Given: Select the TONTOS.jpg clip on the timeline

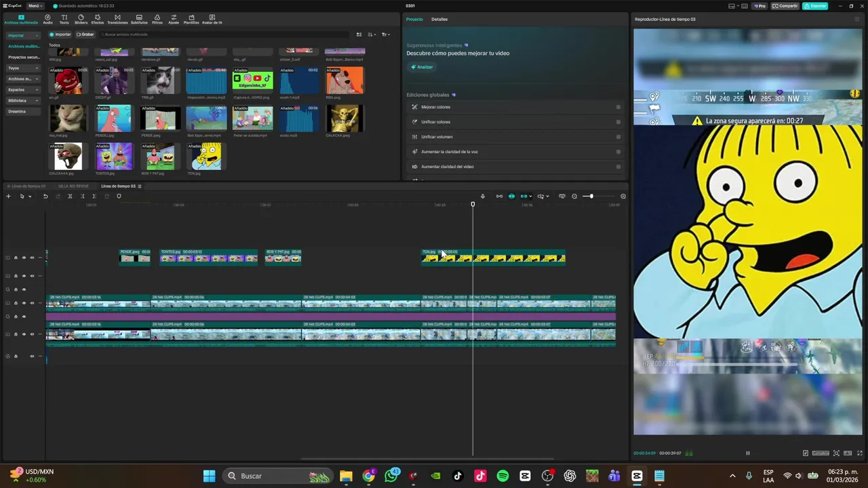Looking at the screenshot, I should pyautogui.click(x=208, y=256).
